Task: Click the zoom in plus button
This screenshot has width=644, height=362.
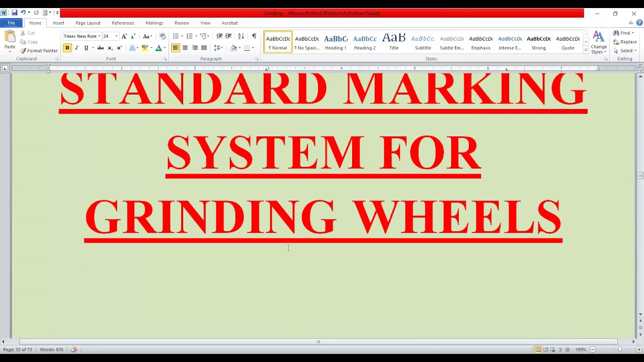Action: coord(640,349)
